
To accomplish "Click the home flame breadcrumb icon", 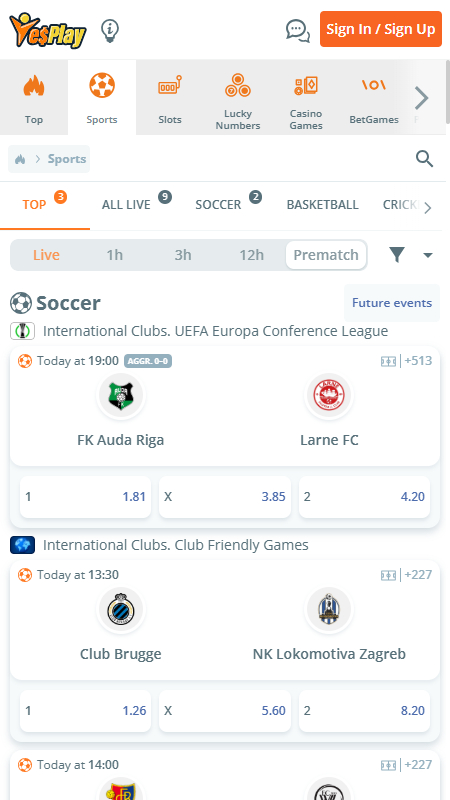I will [x=20, y=159].
